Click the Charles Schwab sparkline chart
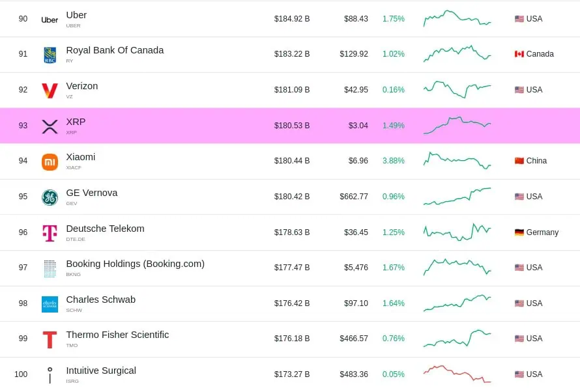 point(457,303)
